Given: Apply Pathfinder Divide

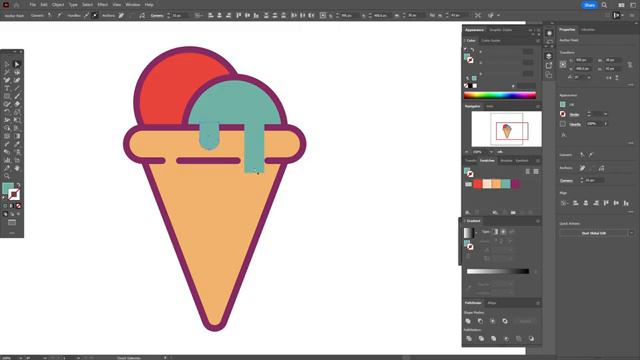Looking at the screenshot, I should coord(469,338).
